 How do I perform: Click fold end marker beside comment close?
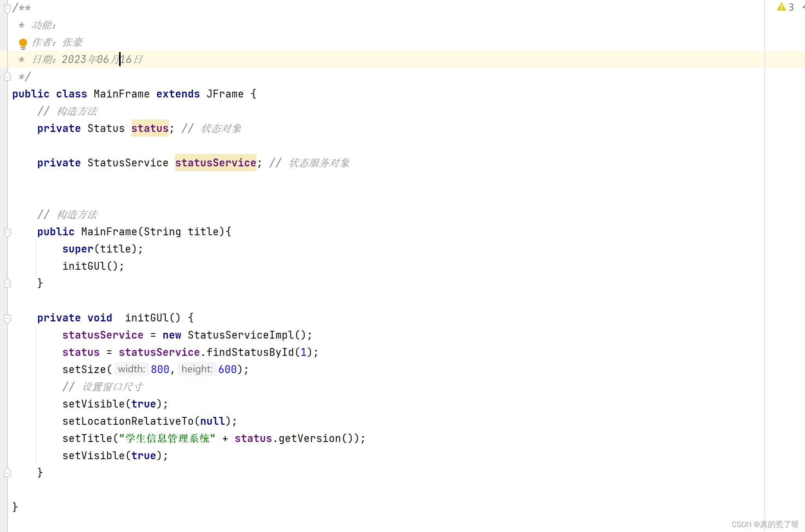[7, 77]
